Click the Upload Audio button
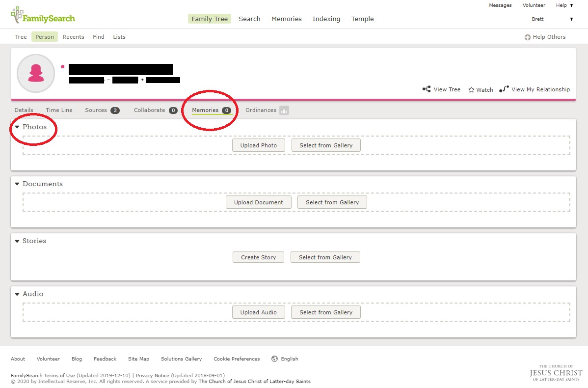588x388 pixels. (258, 312)
